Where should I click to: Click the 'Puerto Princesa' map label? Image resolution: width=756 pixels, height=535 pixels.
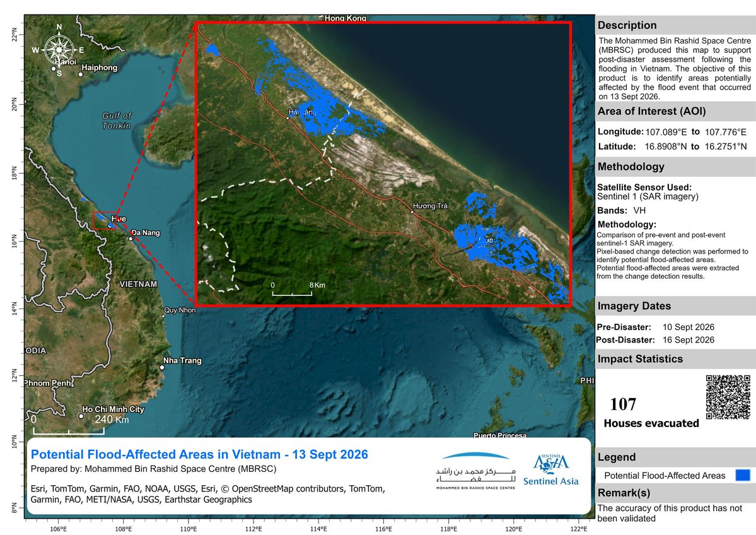point(500,435)
